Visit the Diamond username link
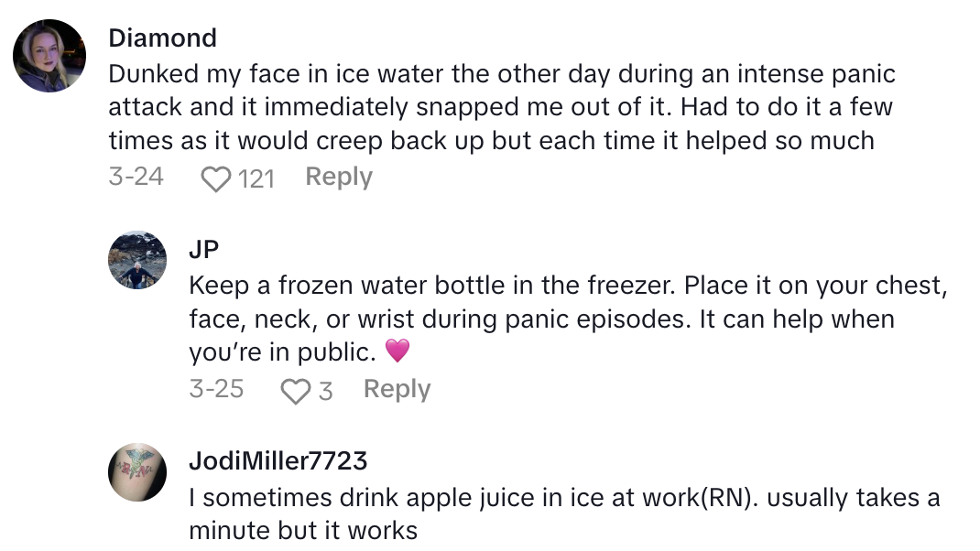Viewport: 980px width, 551px height. pyautogui.click(x=162, y=38)
